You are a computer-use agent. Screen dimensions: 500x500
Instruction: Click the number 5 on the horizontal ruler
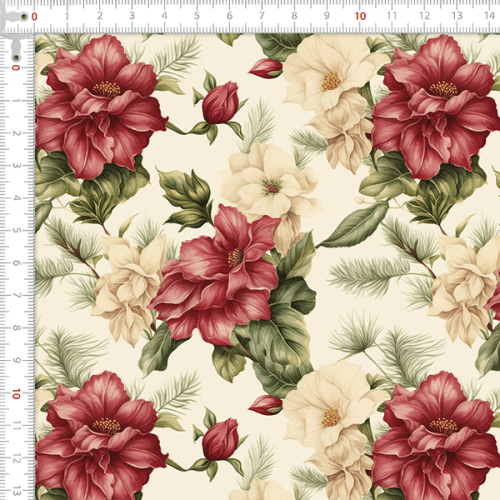[197, 16]
